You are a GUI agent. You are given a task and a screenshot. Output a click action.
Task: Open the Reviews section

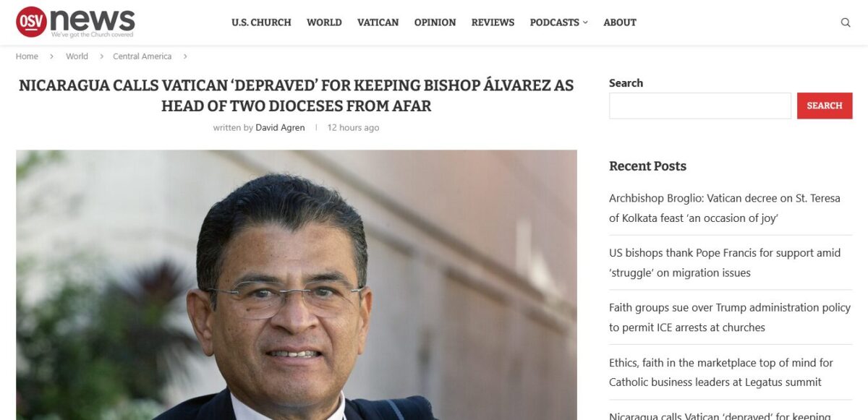tap(493, 22)
